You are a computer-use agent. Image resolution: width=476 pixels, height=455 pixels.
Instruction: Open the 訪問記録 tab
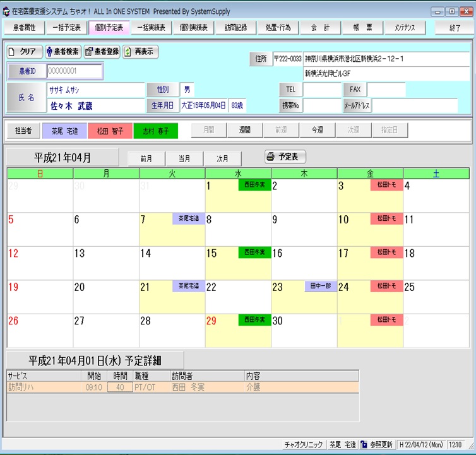(236, 28)
